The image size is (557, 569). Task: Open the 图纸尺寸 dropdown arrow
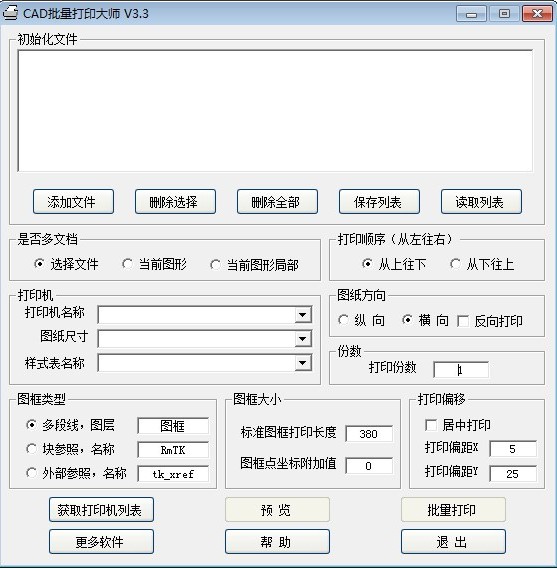303,339
